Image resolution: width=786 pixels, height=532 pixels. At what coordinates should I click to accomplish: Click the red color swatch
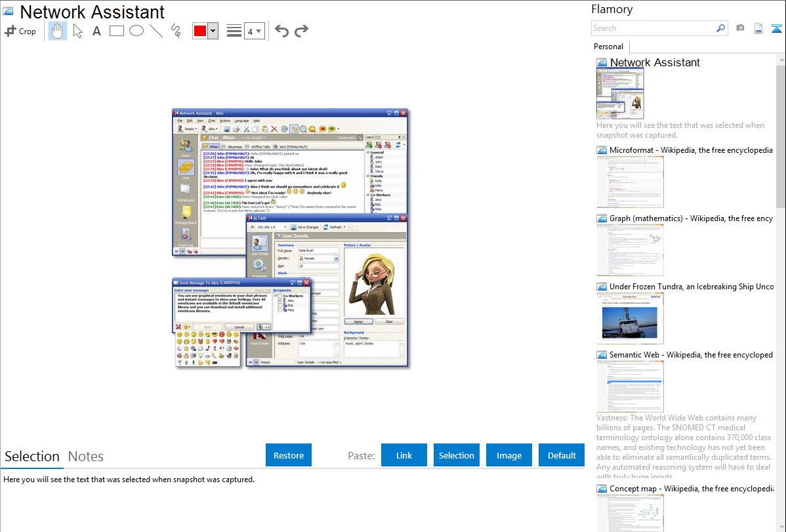coord(200,31)
